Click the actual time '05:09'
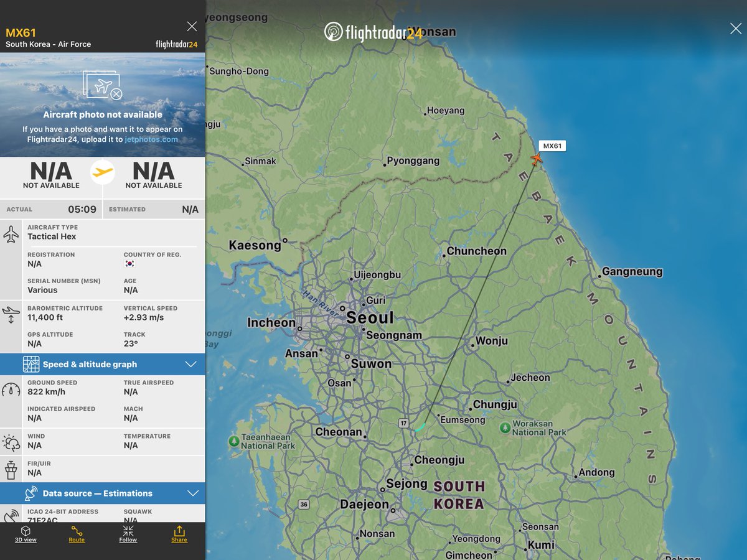747x560 pixels. click(82, 209)
